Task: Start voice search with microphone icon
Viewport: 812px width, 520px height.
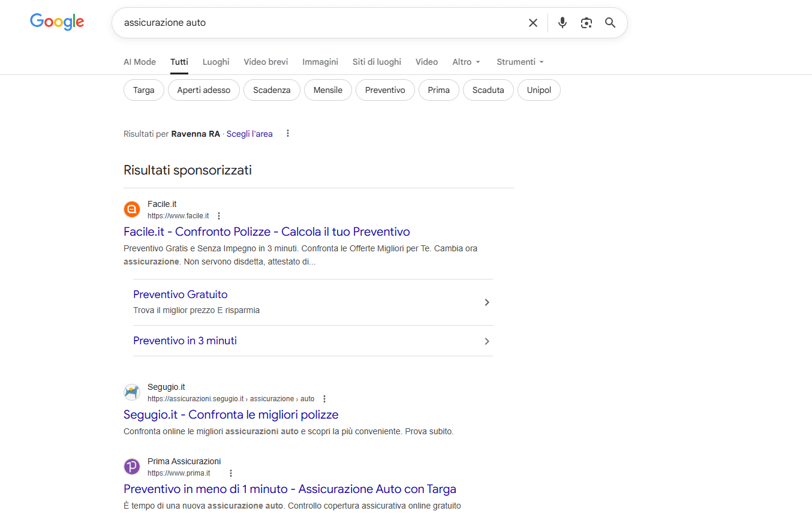Action: [562, 23]
